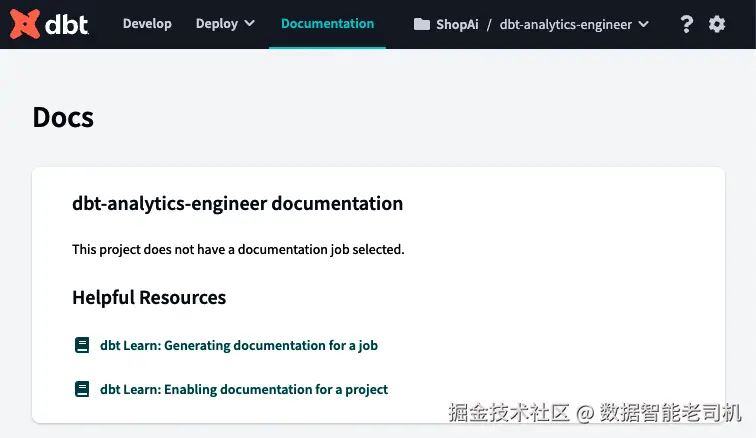Click the Docs page heading
The width and height of the screenshot is (756, 438).
click(63, 117)
